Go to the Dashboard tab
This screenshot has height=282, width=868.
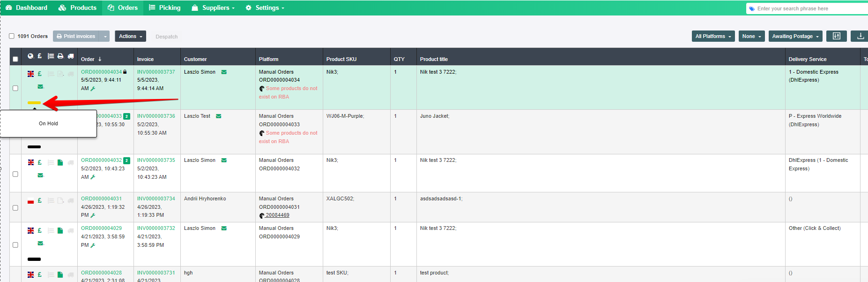26,8
